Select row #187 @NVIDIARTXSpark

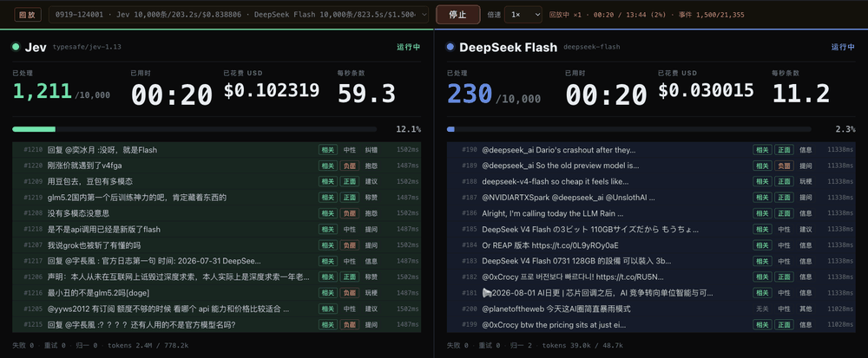(x=651, y=198)
